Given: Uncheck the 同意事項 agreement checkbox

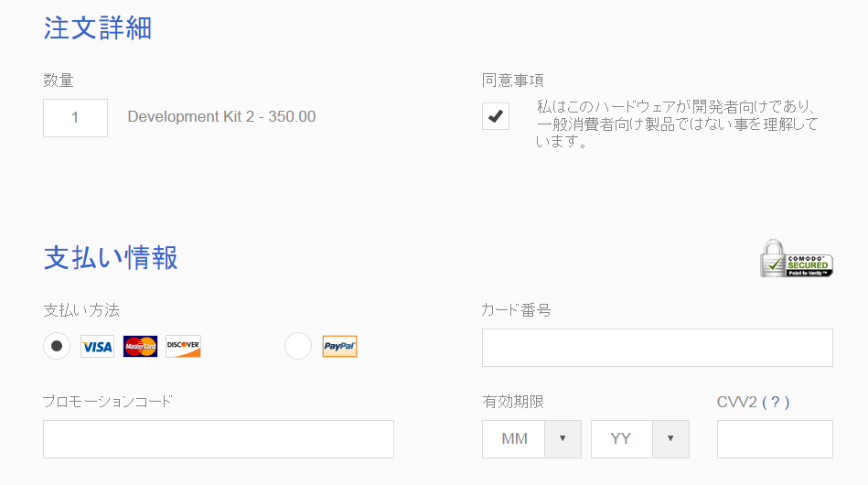Looking at the screenshot, I should (x=496, y=116).
